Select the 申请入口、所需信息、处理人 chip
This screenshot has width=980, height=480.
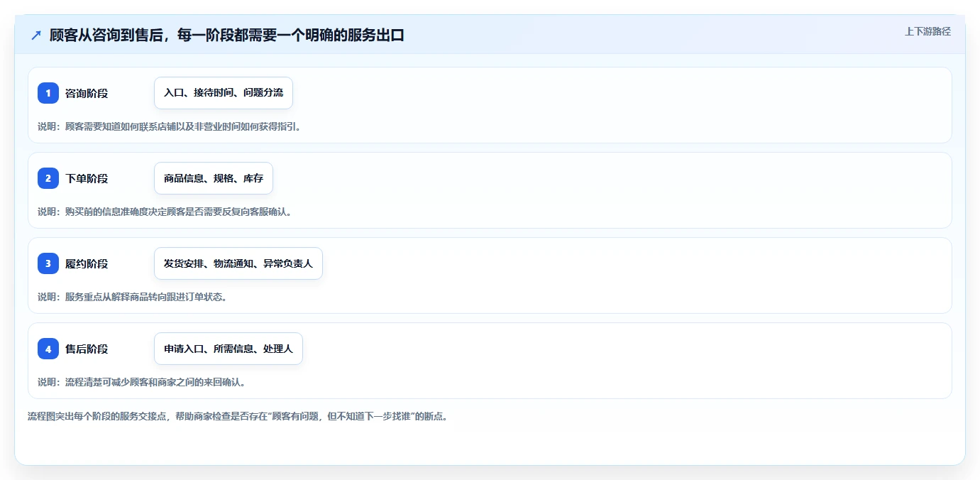click(x=229, y=349)
